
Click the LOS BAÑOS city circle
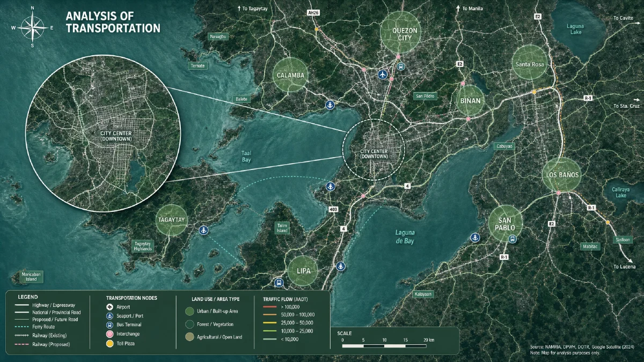561,175
